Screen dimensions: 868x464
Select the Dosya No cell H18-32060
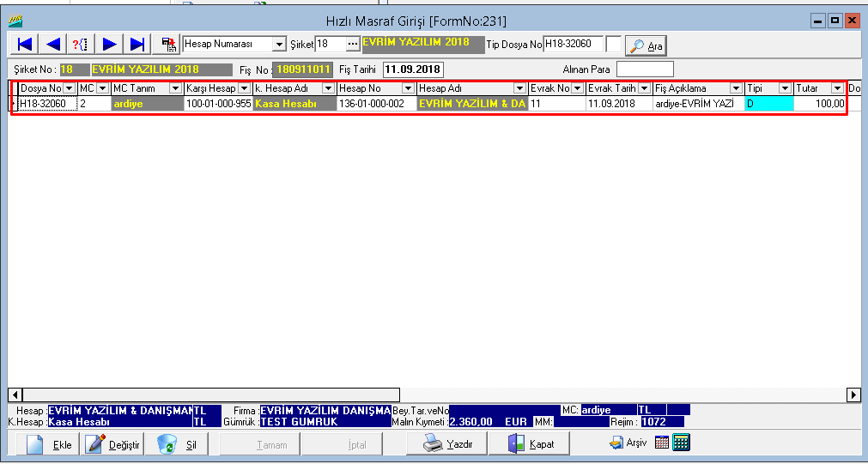47,104
